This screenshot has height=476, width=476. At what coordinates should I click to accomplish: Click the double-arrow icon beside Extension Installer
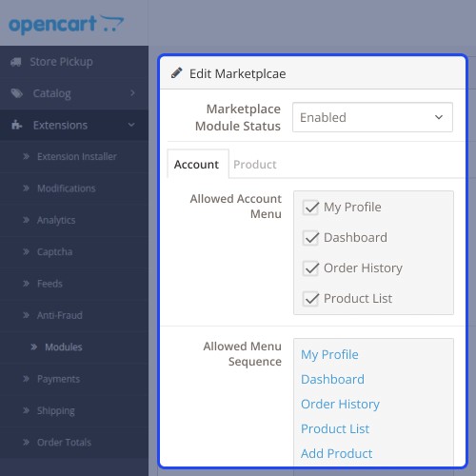tap(26, 156)
